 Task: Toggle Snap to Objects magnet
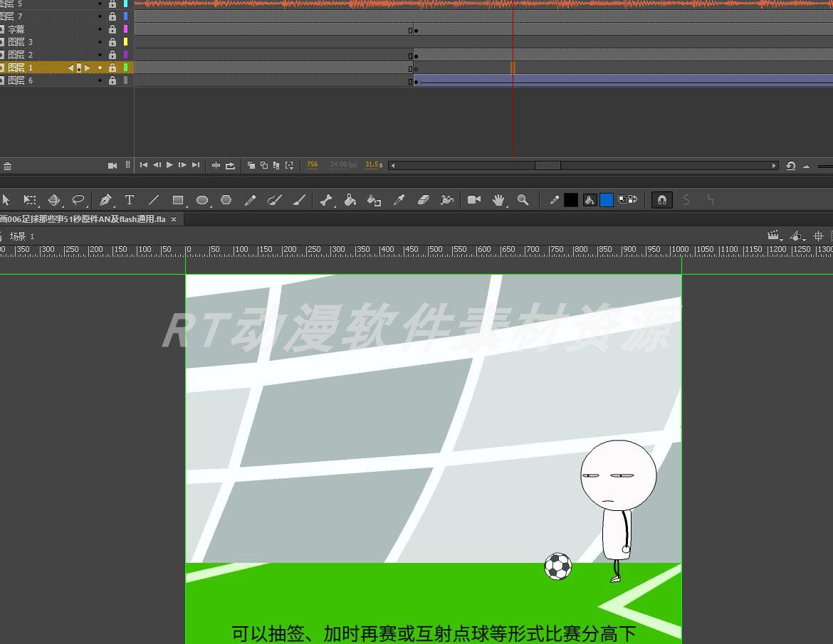(662, 200)
